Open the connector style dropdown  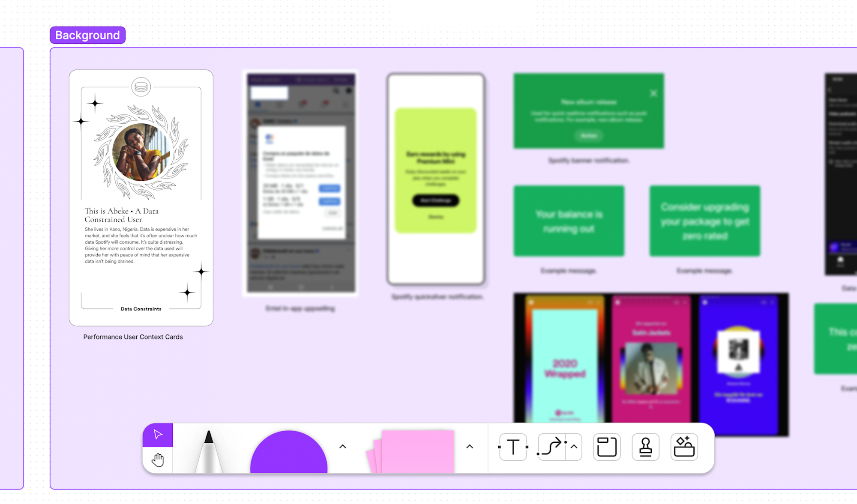(573, 447)
